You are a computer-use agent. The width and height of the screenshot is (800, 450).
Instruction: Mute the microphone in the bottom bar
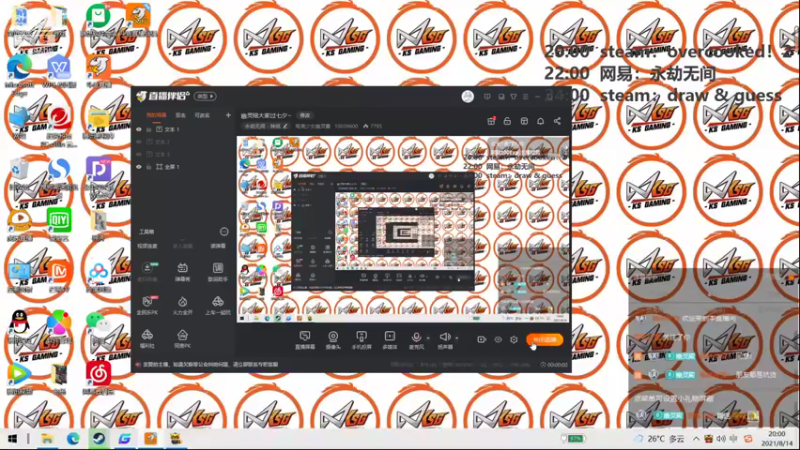click(x=416, y=339)
